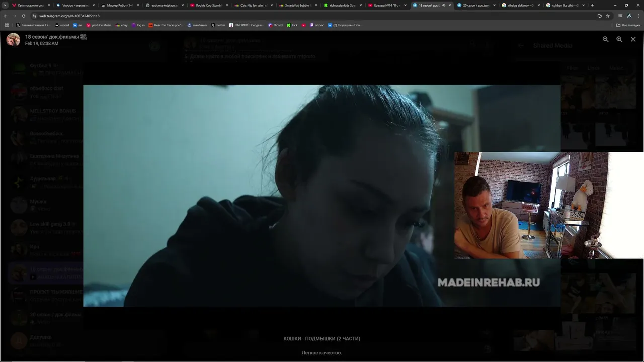This screenshot has width=644, height=362.
Task: Open the twitter bookmark
Action: coord(218,25)
